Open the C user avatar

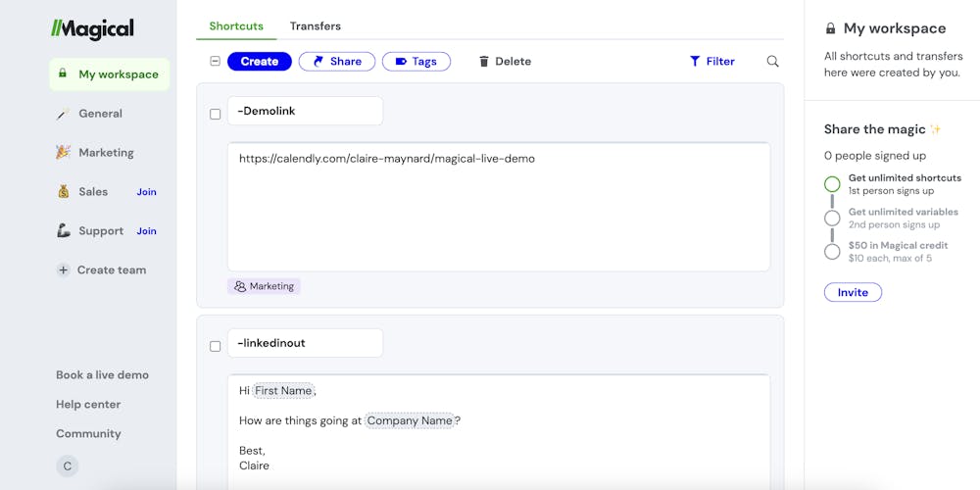tap(68, 466)
